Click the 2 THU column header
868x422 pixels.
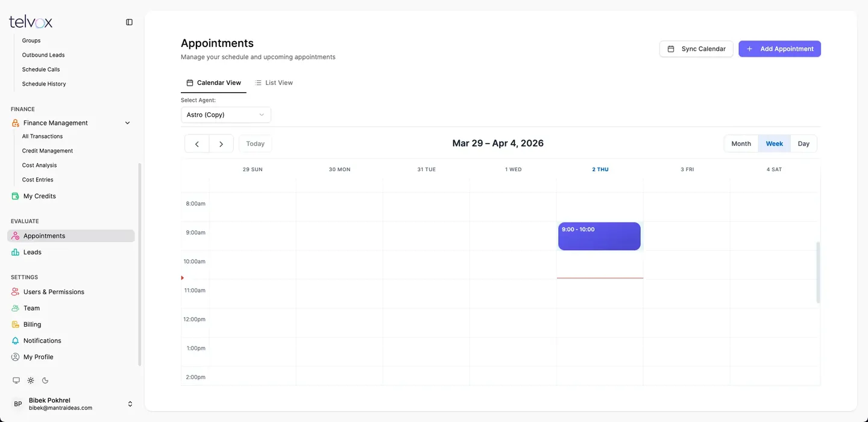click(x=600, y=169)
